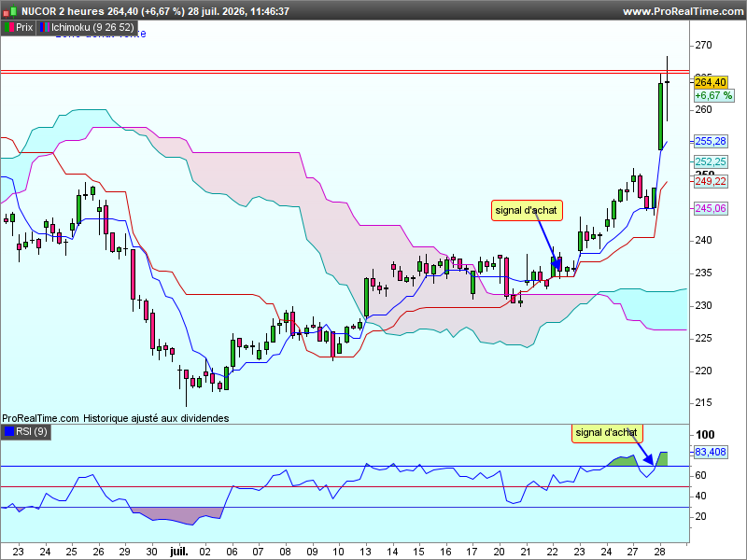Click the 20 label on RSI axis
This screenshot has height=560, width=747.
[x=700, y=516]
